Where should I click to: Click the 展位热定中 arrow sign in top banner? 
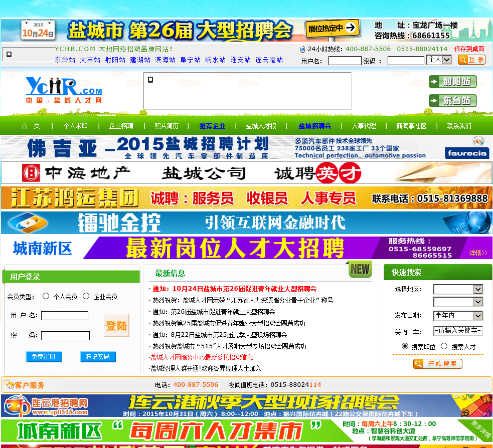332,29
